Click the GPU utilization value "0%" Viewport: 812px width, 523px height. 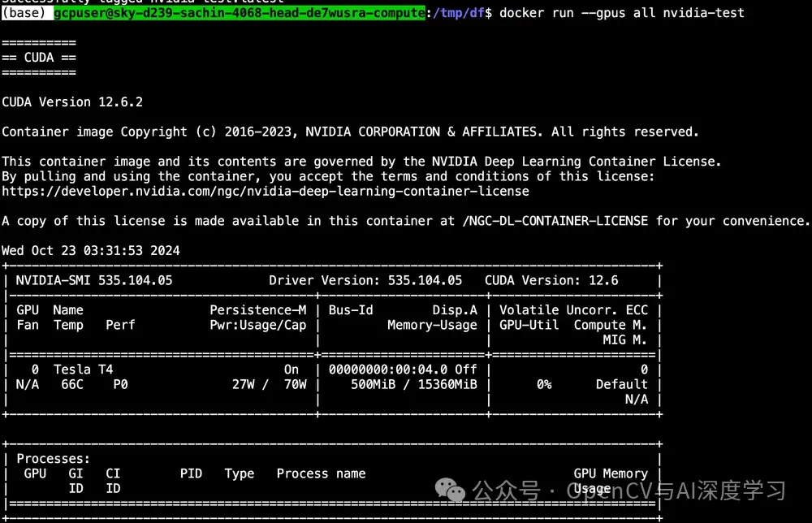pyautogui.click(x=544, y=385)
